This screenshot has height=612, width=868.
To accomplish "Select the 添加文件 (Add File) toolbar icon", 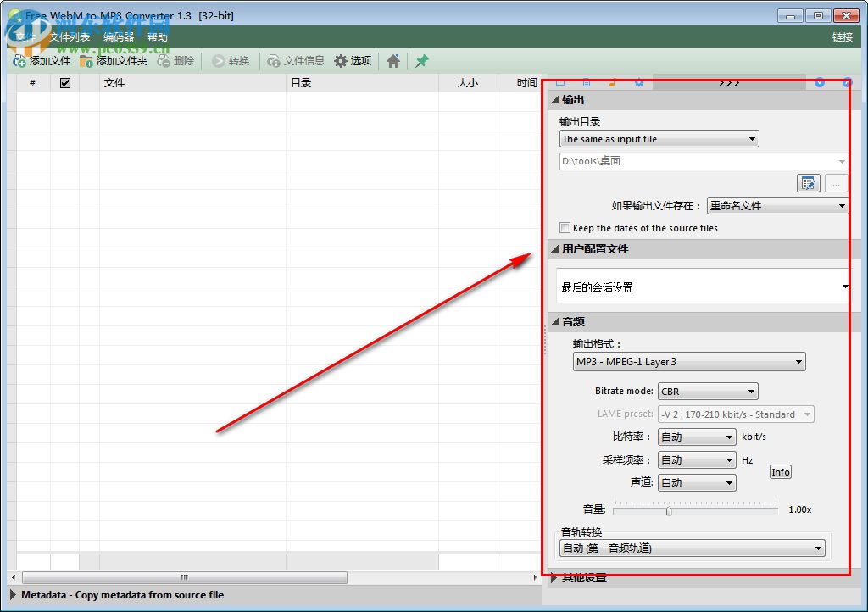I will click(40, 60).
